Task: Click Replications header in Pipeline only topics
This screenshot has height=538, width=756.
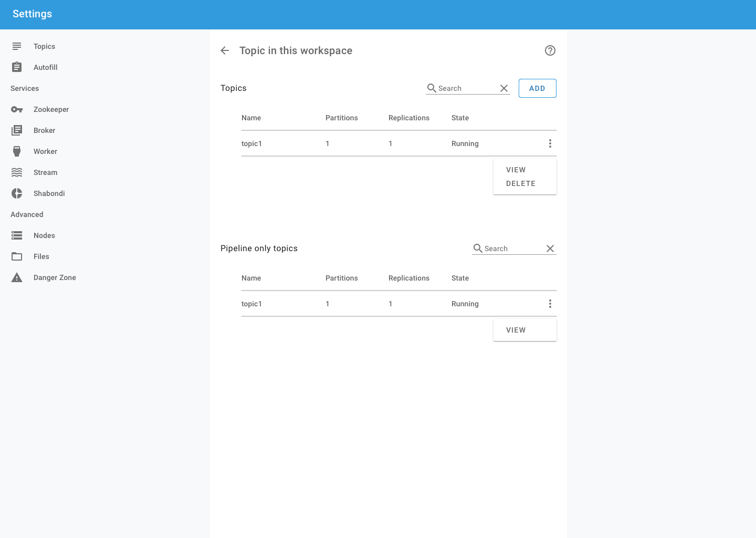Action: (409, 278)
